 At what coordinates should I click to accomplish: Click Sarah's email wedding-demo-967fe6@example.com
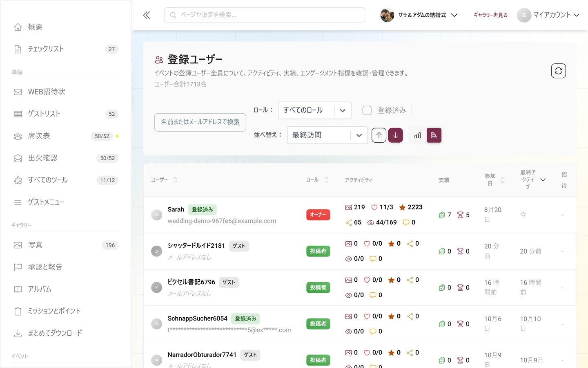point(222,221)
